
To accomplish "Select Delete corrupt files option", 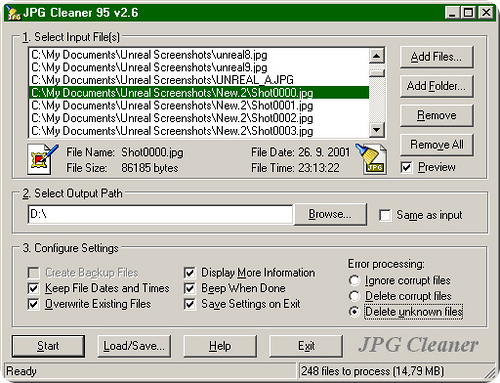I will click(354, 296).
